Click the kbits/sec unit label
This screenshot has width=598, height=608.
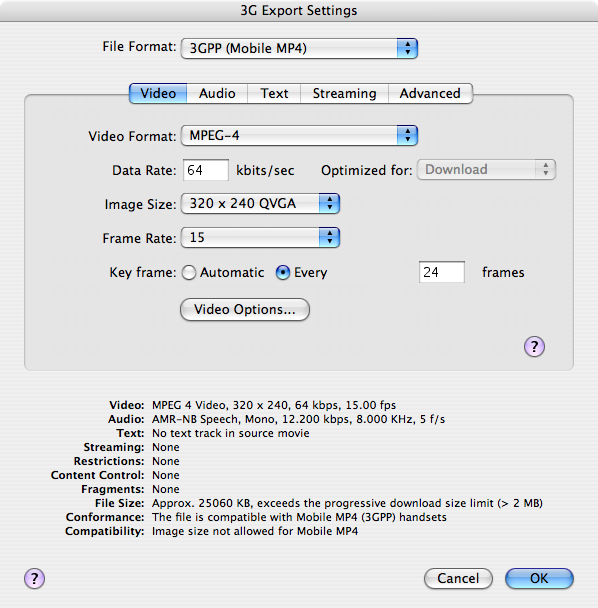coord(265,170)
